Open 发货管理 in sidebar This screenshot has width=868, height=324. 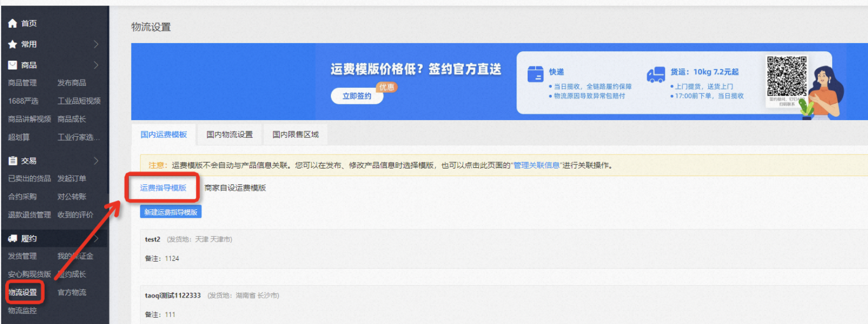pos(22,256)
